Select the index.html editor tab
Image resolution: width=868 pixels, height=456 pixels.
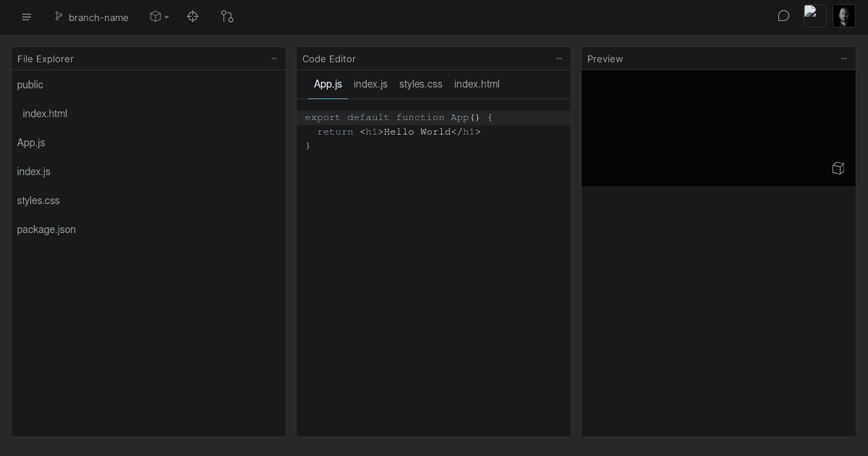pyautogui.click(x=477, y=84)
